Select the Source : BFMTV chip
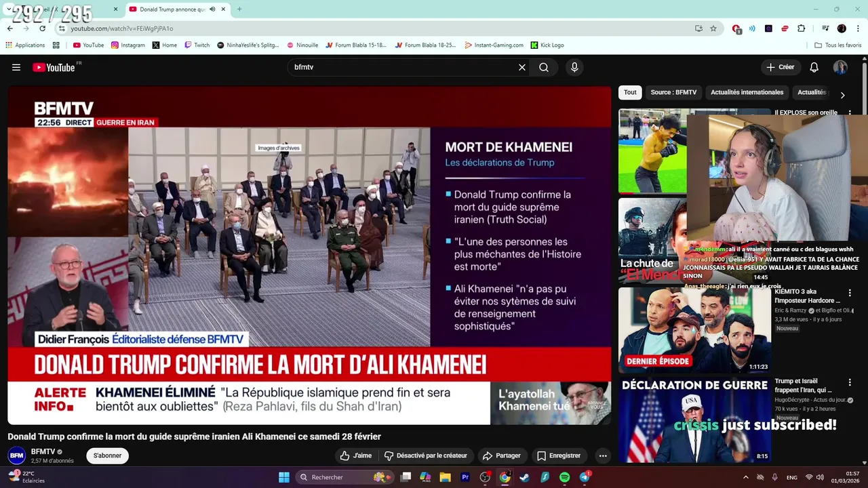This screenshot has width=868, height=488. pyautogui.click(x=673, y=92)
